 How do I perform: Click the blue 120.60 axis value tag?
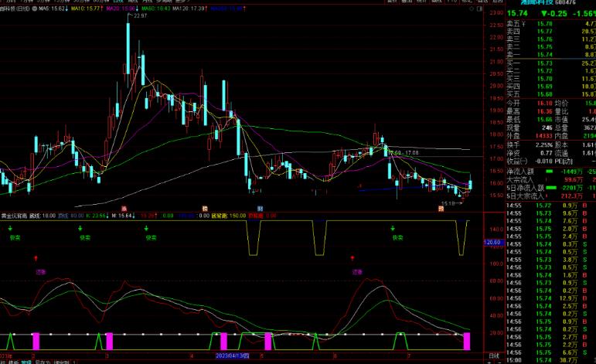[493, 242]
